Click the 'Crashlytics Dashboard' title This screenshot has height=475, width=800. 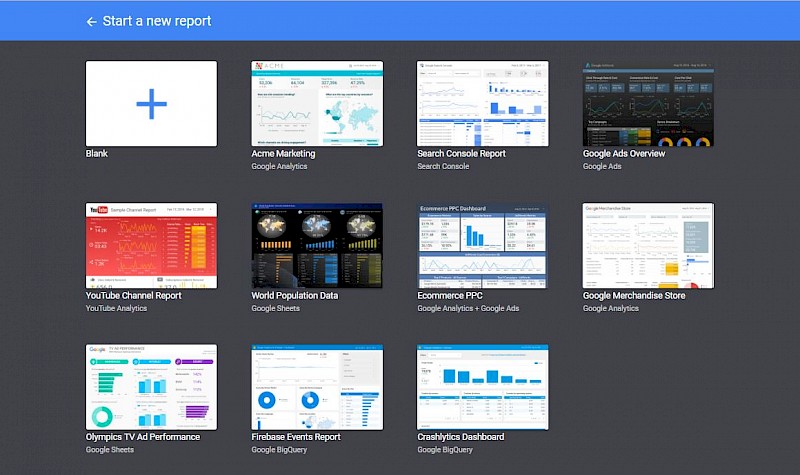461,437
